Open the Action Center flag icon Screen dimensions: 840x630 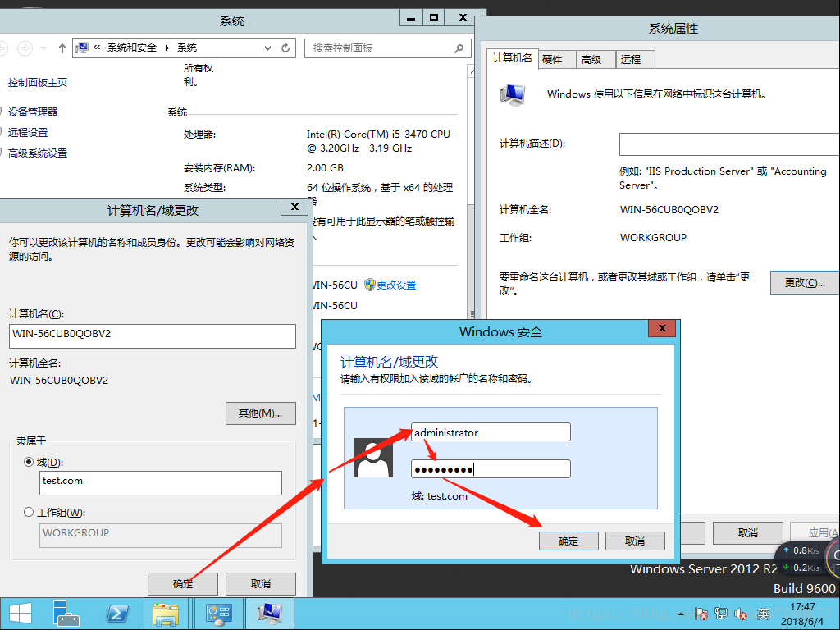pyautogui.click(x=701, y=614)
